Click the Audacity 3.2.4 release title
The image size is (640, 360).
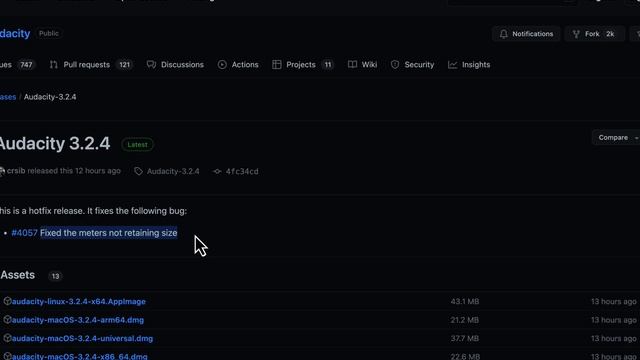tap(55, 144)
